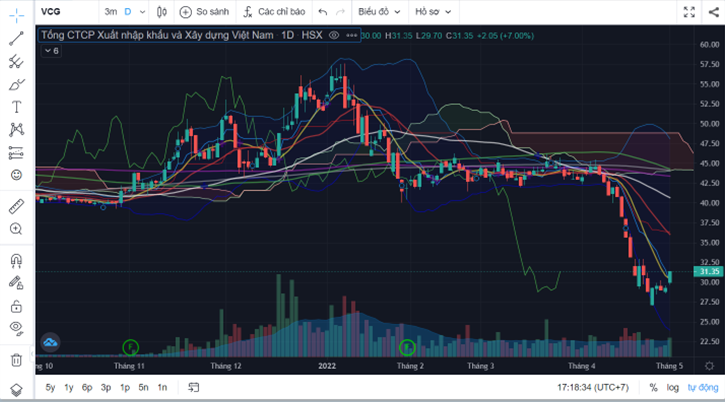Activate the zoom in tool
The width and height of the screenshot is (725, 402).
tap(16, 229)
